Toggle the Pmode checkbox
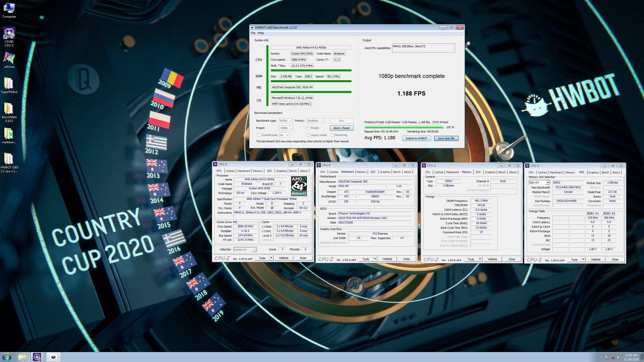Viewport: 644px width, 362px height. coord(308,128)
